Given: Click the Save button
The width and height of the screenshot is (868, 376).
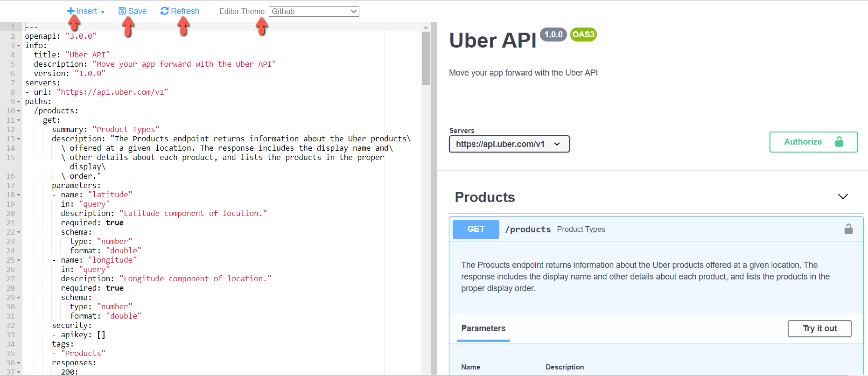Looking at the screenshot, I should point(133,11).
